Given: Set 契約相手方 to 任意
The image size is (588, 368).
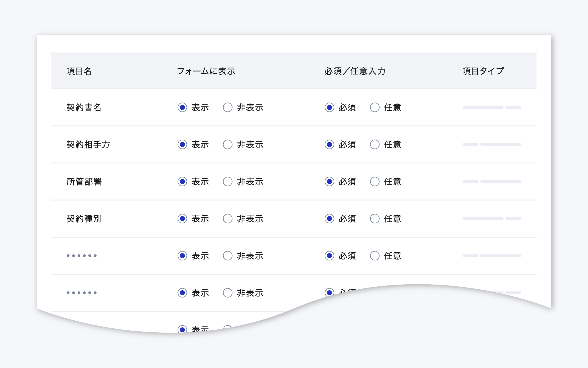Looking at the screenshot, I should tap(374, 144).
